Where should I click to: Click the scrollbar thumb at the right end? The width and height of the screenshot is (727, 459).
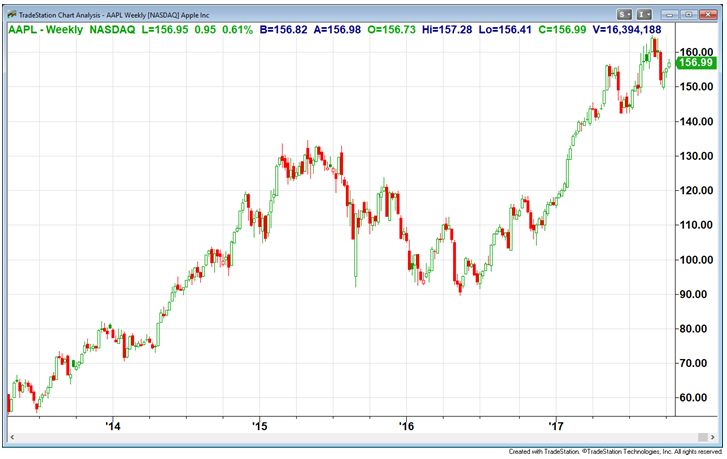tap(702, 437)
